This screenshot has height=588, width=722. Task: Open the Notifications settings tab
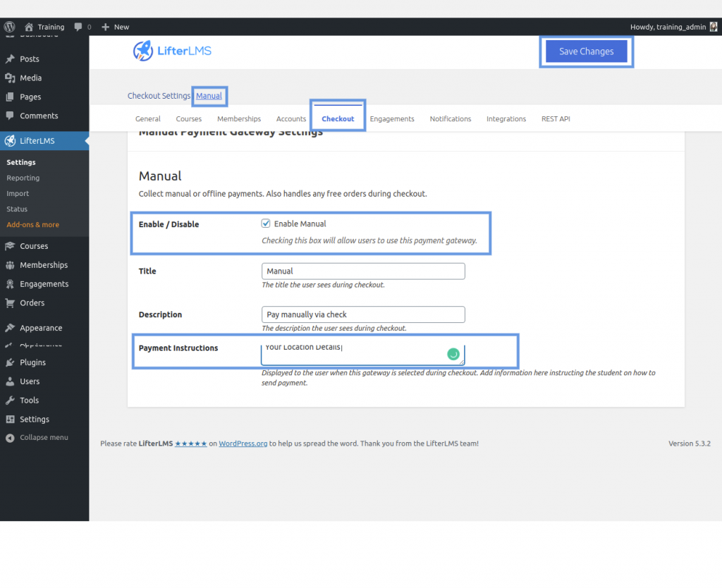[x=451, y=118]
